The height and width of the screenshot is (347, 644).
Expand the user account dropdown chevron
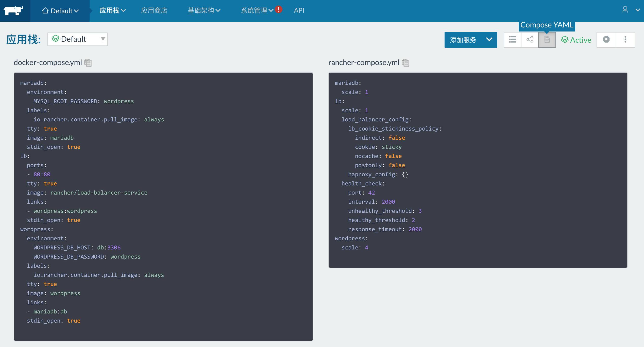tap(637, 10)
